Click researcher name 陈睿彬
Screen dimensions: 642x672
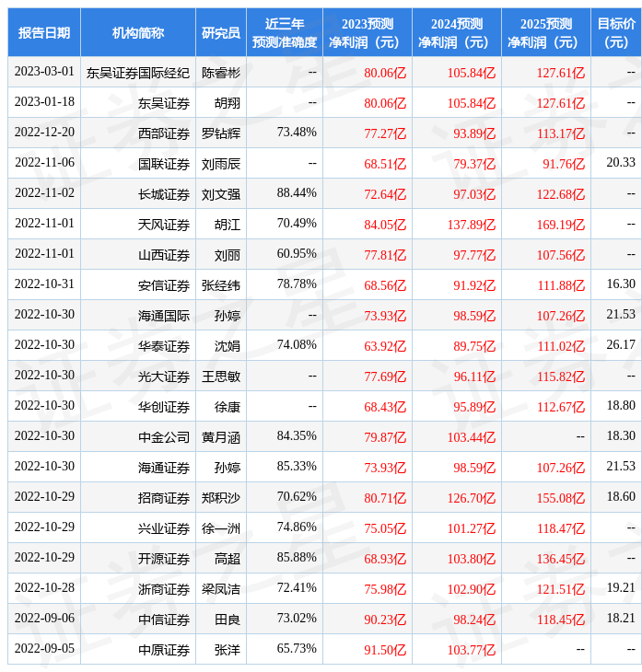pos(221,73)
